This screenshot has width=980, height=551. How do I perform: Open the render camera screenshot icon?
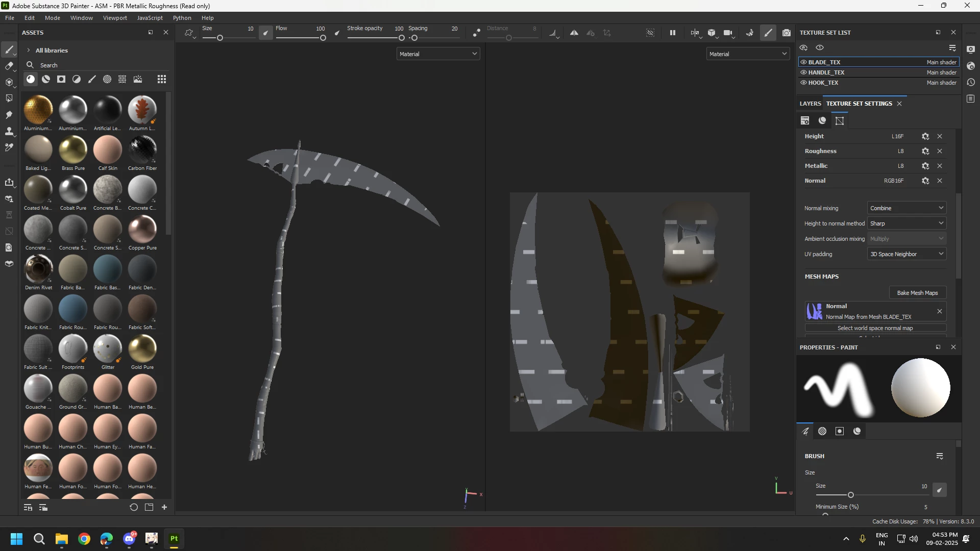coord(787,33)
